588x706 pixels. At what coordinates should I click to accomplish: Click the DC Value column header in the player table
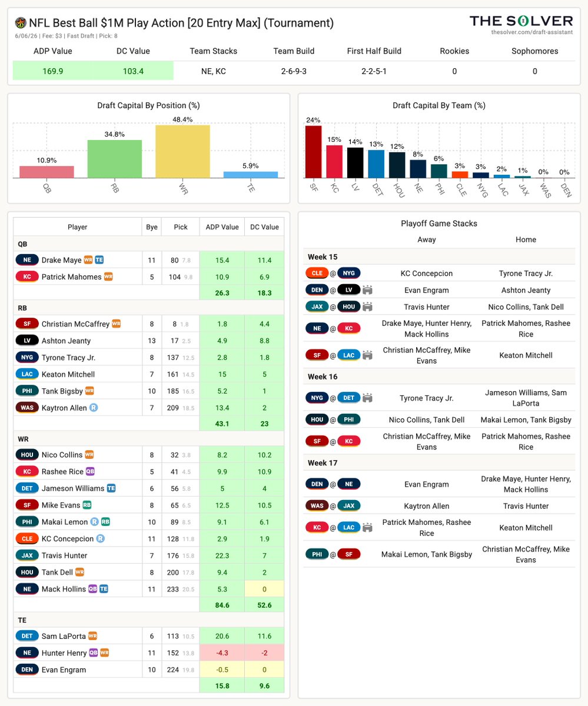(264, 227)
